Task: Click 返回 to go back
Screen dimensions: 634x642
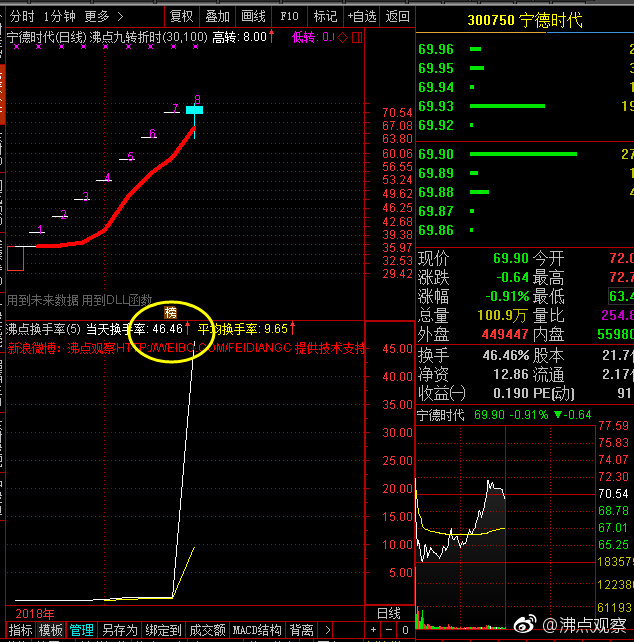Action: (398, 16)
